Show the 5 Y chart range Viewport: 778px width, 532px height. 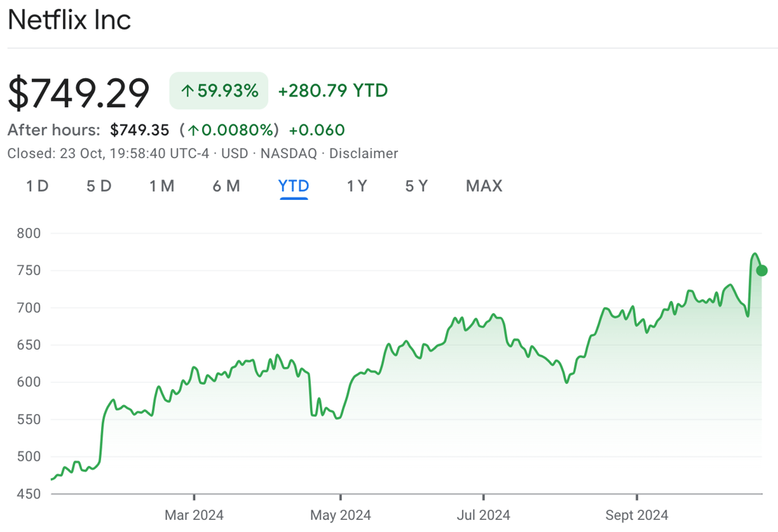(416, 186)
